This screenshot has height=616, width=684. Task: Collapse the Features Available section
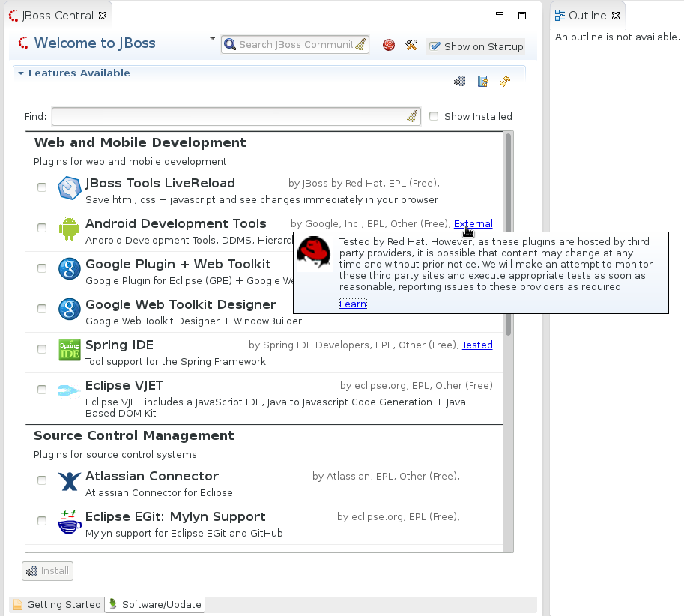pos(21,73)
